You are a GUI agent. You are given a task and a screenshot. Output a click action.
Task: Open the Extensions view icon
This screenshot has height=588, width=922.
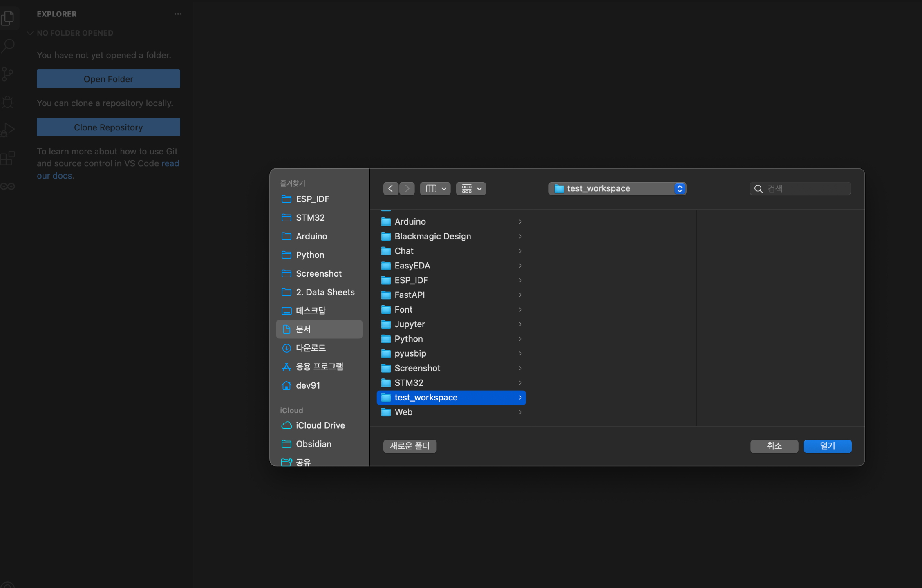pyautogui.click(x=8, y=158)
